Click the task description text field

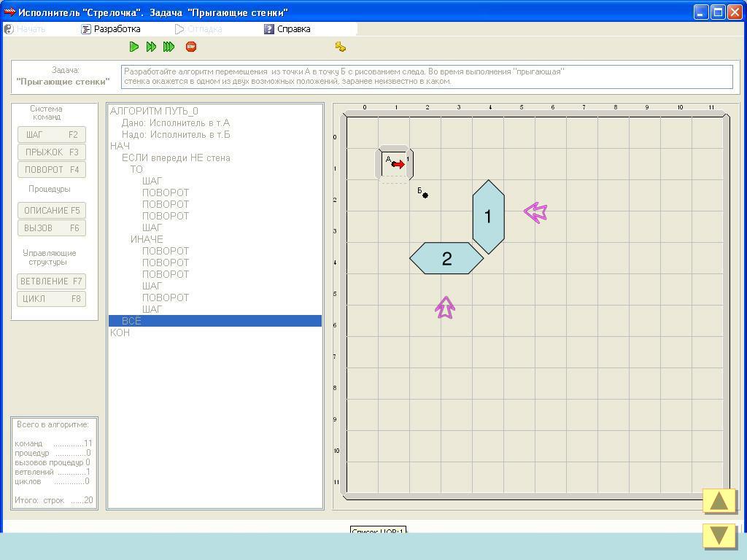point(427,77)
